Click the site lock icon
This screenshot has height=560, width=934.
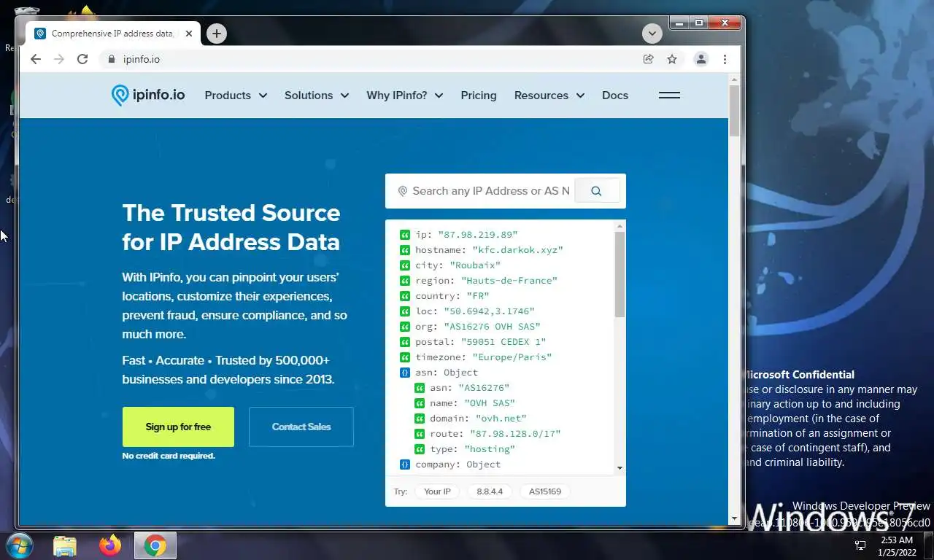click(x=112, y=59)
